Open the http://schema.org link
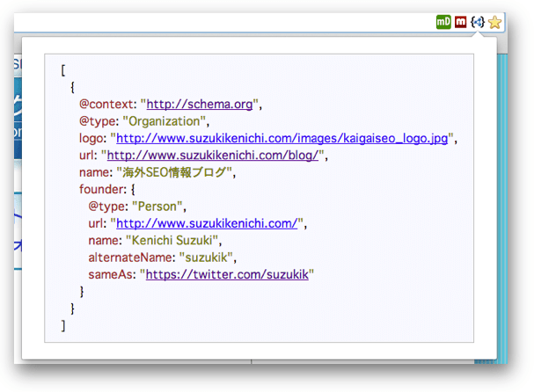This screenshot has width=534, height=392. pos(200,104)
